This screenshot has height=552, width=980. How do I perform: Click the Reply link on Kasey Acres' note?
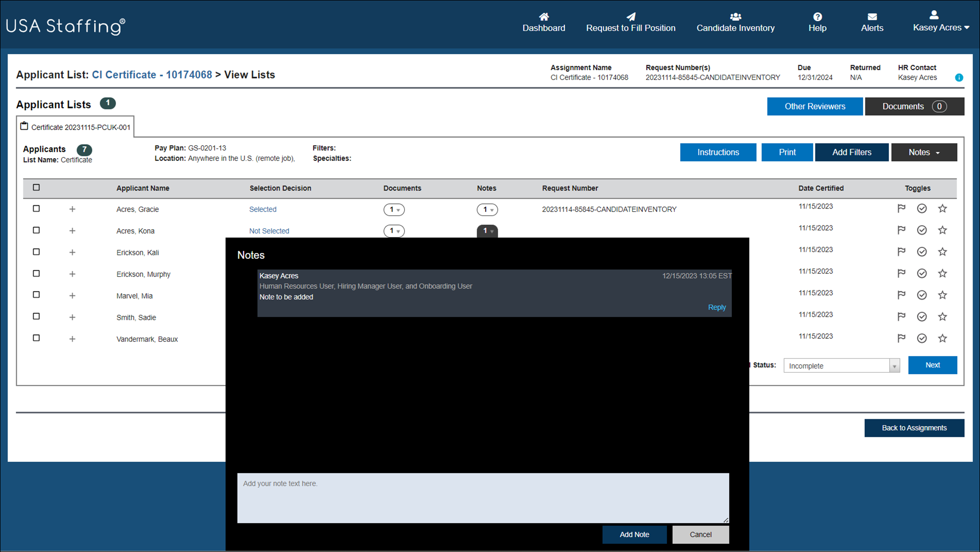coord(717,307)
